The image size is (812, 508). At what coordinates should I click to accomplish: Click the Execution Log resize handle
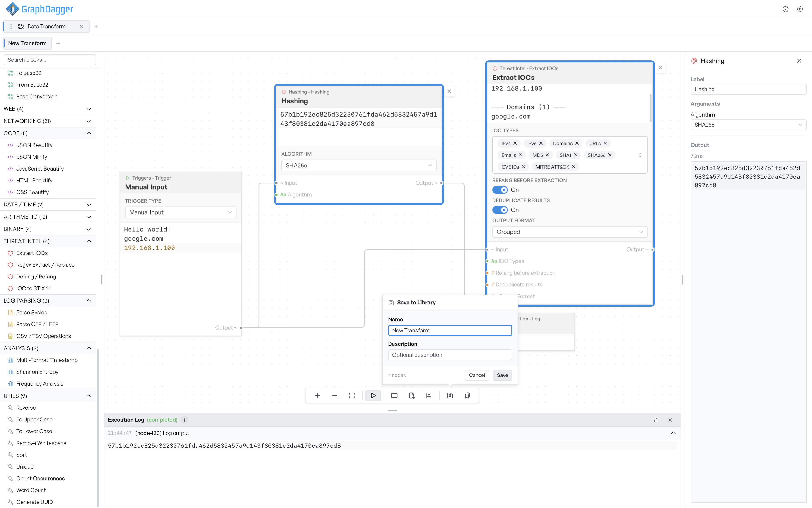pyautogui.click(x=392, y=410)
